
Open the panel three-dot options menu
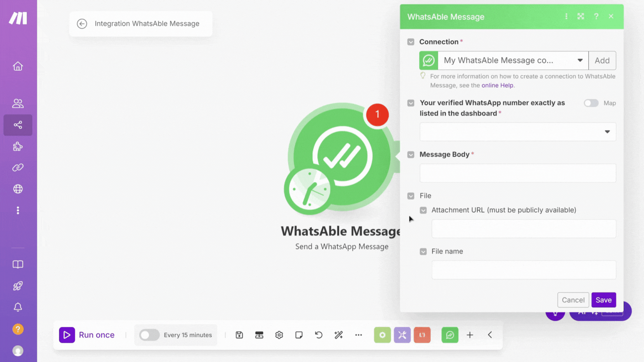566,16
